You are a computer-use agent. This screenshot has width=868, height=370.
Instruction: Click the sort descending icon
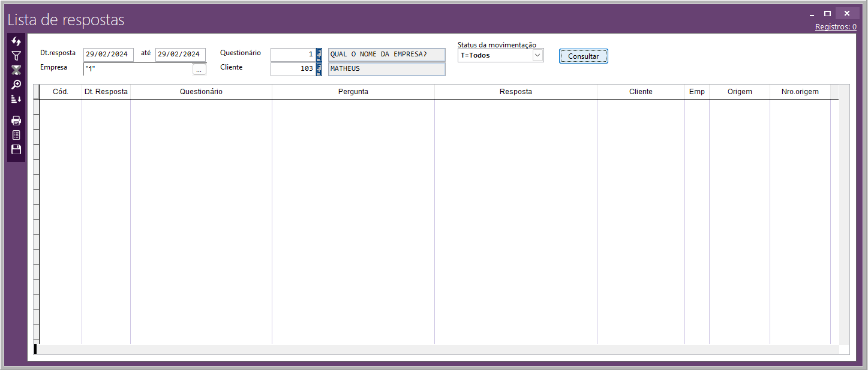point(16,99)
